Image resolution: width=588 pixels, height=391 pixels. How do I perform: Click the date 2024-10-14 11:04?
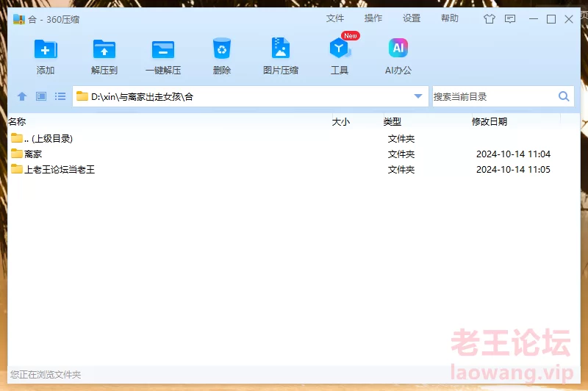pos(513,154)
